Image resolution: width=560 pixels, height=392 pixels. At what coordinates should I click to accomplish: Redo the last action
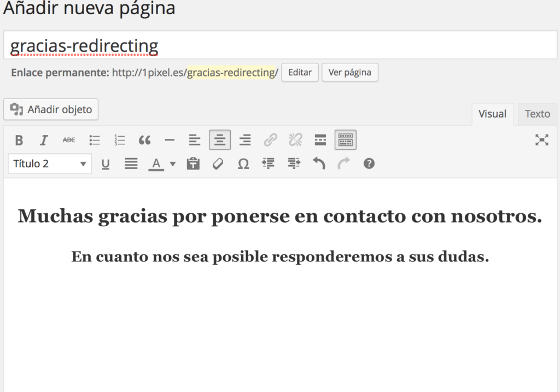pos(344,164)
